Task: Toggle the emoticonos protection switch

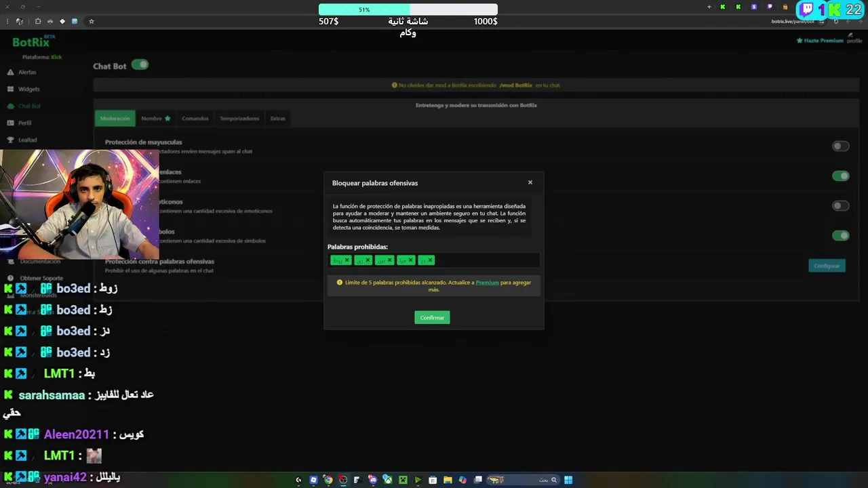Action: coord(841,206)
